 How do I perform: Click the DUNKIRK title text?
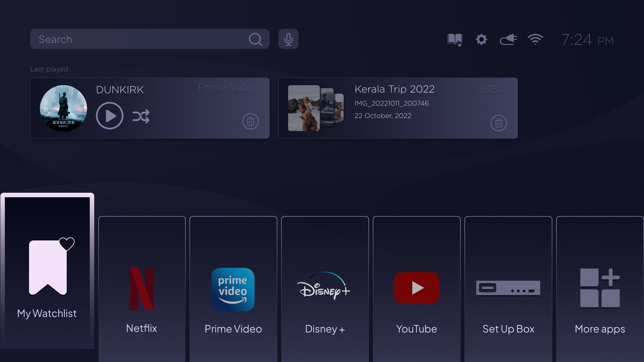(x=120, y=90)
